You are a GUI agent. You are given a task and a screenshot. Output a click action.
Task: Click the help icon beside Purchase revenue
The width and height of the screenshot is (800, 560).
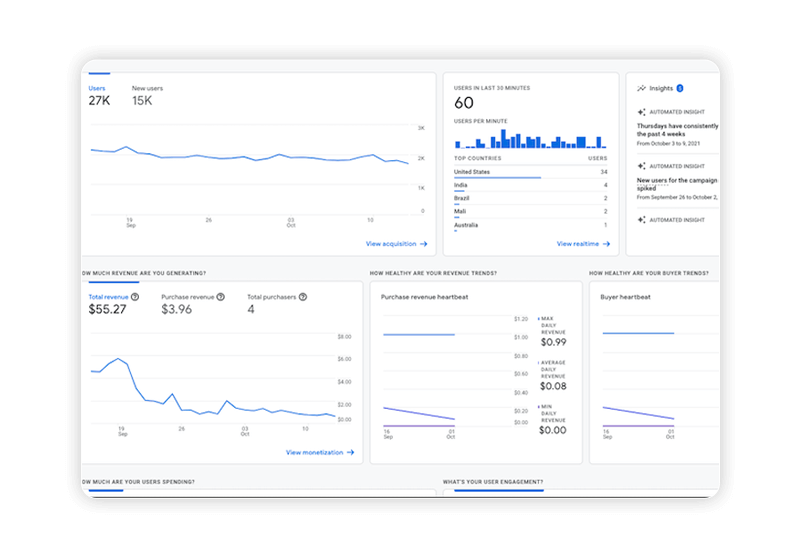coord(220,297)
